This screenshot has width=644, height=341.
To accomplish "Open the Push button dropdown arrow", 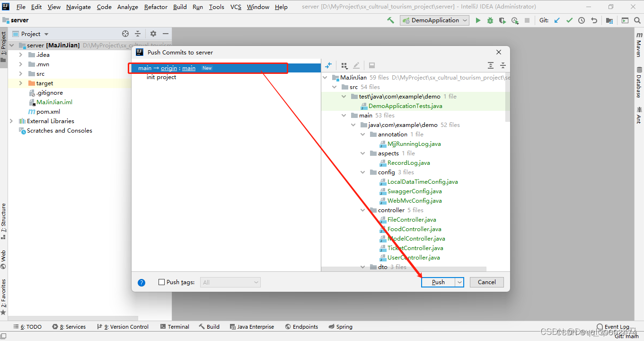I will point(459,282).
